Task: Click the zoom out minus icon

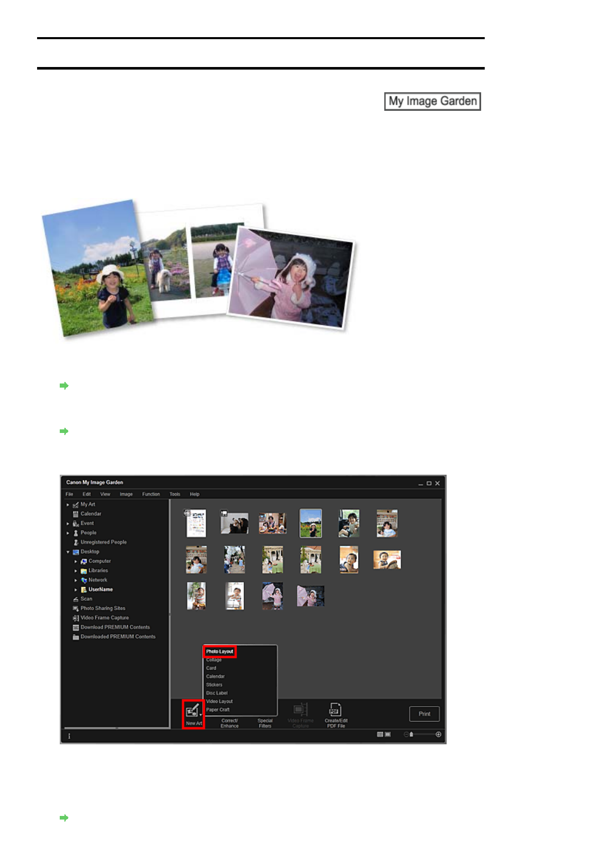Action: coord(406,735)
